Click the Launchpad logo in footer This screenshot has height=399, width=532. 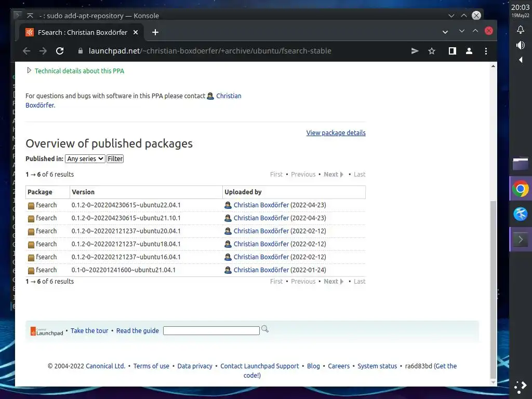[x=47, y=331]
